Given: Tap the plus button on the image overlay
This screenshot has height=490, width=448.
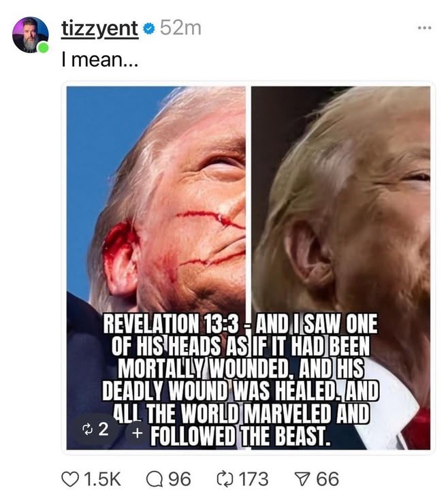Looking at the screenshot, I should [137, 433].
